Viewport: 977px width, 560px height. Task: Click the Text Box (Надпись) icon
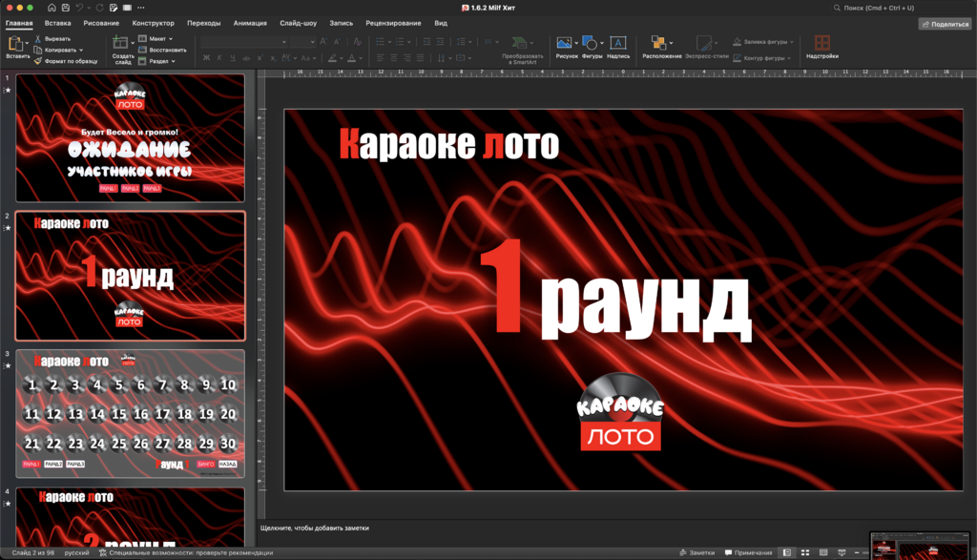617,42
